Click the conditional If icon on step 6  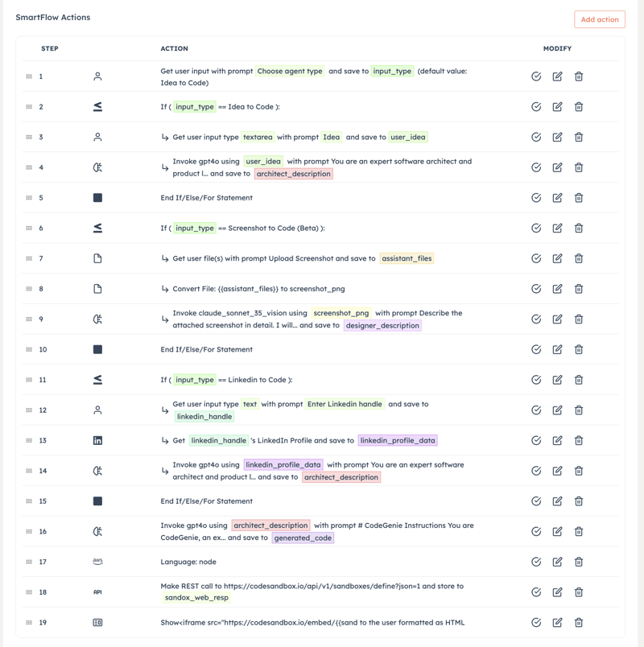pyautogui.click(x=97, y=229)
